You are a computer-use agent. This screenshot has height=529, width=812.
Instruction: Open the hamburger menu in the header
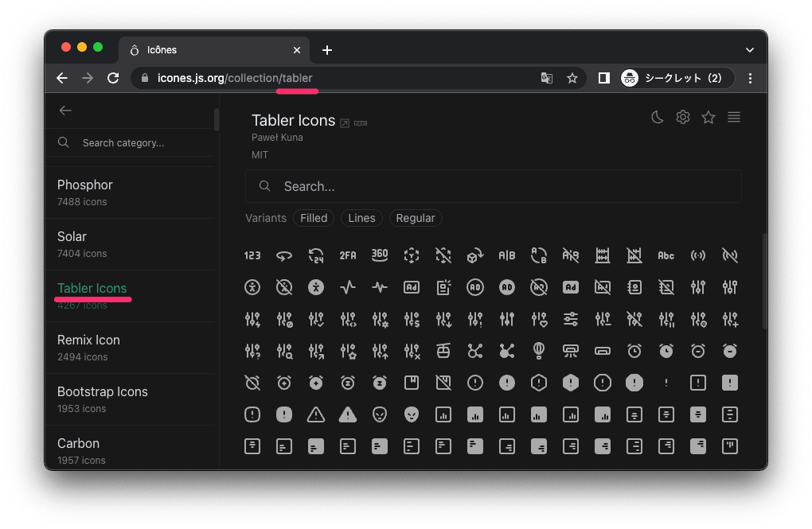(x=734, y=118)
